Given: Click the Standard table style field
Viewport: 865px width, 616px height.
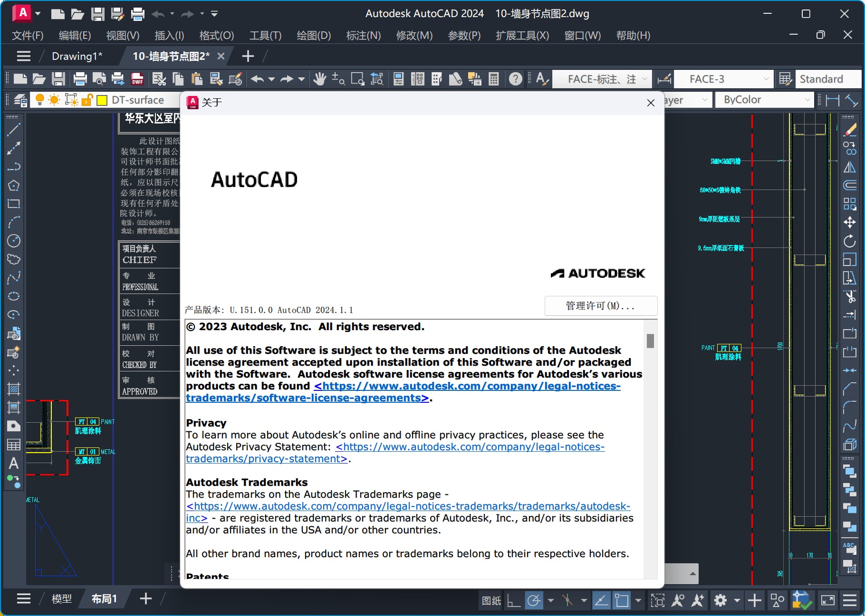Looking at the screenshot, I should [x=828, y=79].
